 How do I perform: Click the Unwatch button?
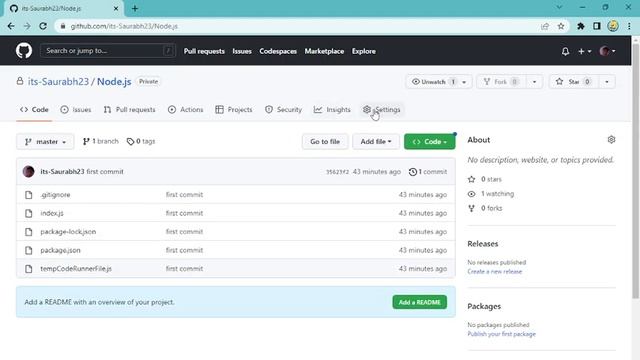click(433, 82)
